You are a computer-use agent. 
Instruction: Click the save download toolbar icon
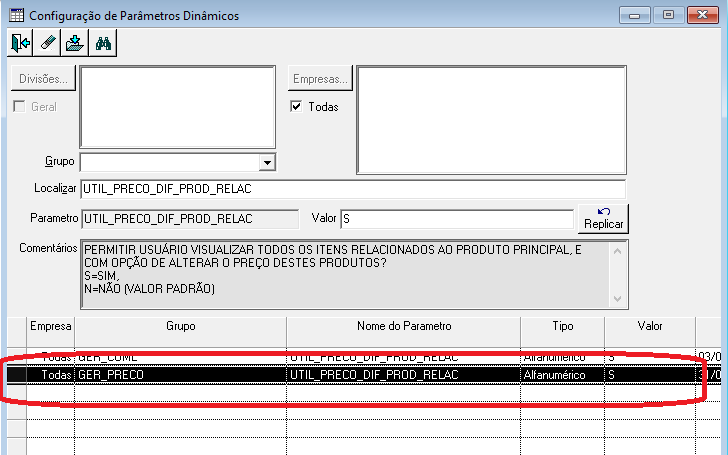(74, 43)
